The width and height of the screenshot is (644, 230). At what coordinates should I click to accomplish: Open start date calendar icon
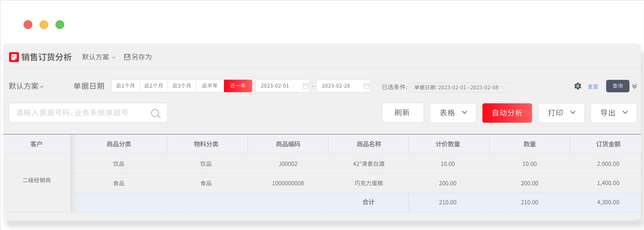click(x=305, y=86)
